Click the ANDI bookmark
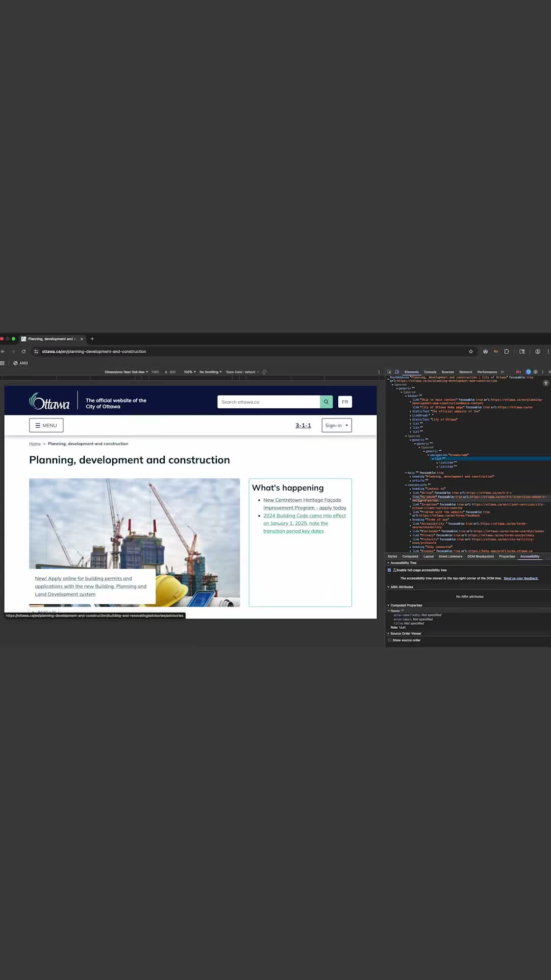Viewport: 551px width, 980px height. 21,363
